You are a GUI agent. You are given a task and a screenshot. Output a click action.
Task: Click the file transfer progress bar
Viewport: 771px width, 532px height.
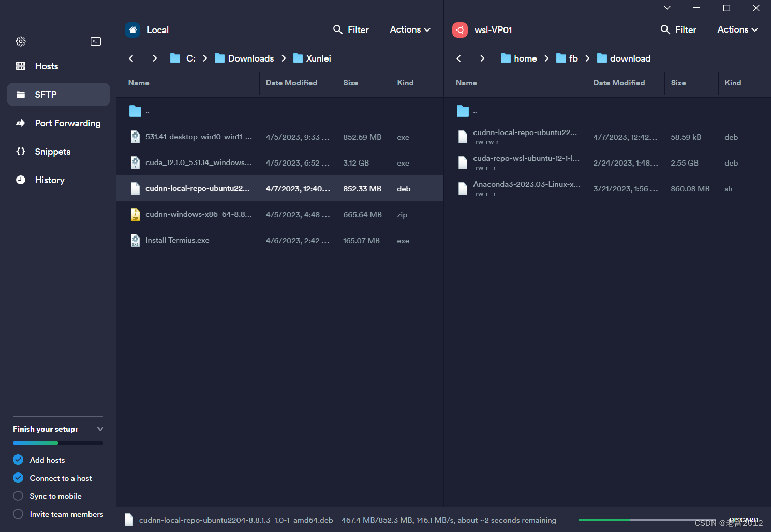[x=647, y=520]
